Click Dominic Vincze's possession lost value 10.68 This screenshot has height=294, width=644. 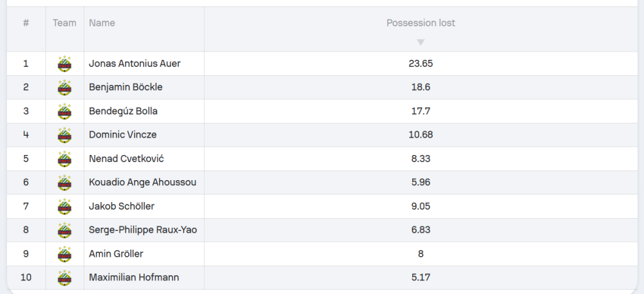coord(421,135)
